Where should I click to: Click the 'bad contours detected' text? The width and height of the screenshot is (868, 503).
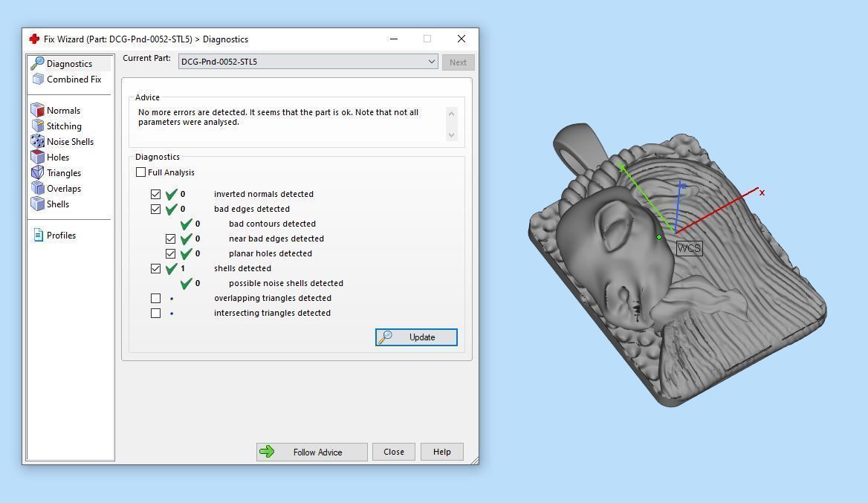[272, 224]
